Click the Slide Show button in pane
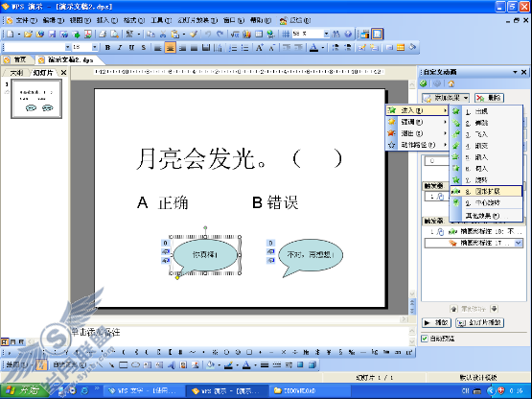The height and width of the screenshot is (399, 532). click(479, 322)
